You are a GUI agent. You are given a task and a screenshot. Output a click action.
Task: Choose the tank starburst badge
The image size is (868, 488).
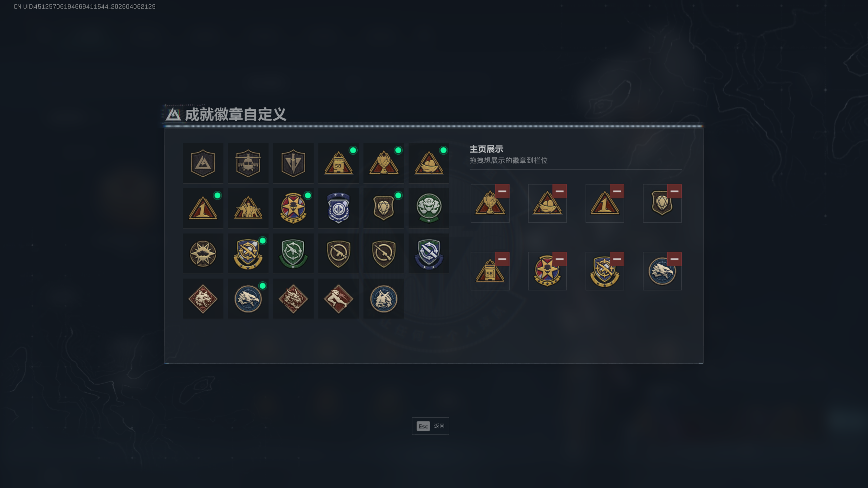coord(203,253)
